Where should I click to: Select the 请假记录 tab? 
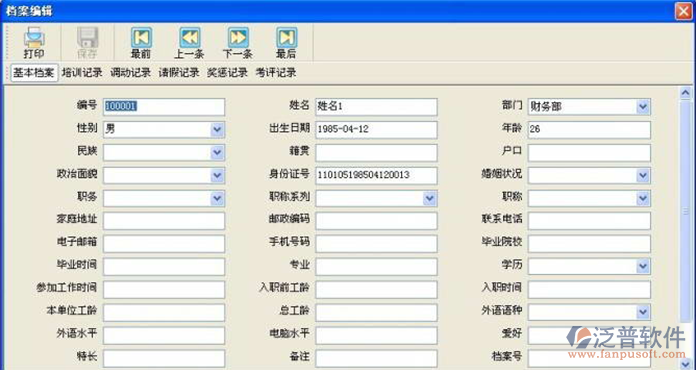point(179,73)
